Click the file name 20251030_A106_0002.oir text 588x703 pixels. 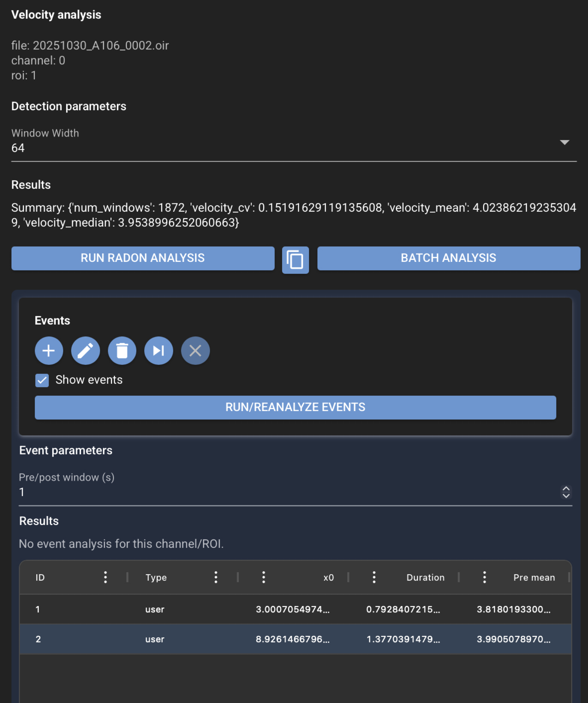click(101, 46)
